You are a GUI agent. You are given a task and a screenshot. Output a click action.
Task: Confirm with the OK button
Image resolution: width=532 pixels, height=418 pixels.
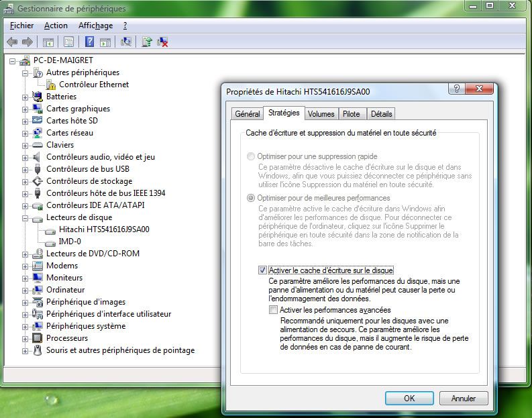[409, 398]
